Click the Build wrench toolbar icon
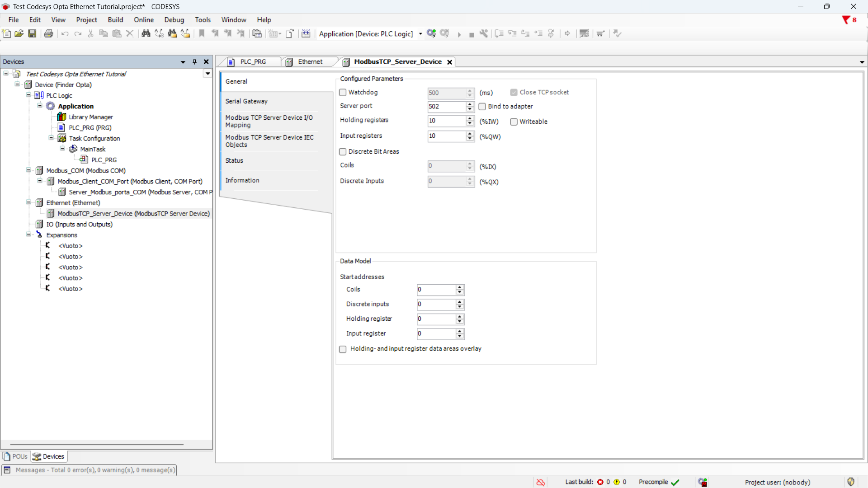 (x=484, y=33)
